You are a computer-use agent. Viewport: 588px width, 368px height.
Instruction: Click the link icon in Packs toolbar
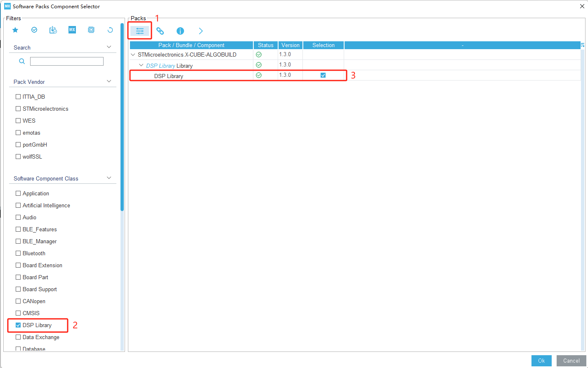pos(160,31)
